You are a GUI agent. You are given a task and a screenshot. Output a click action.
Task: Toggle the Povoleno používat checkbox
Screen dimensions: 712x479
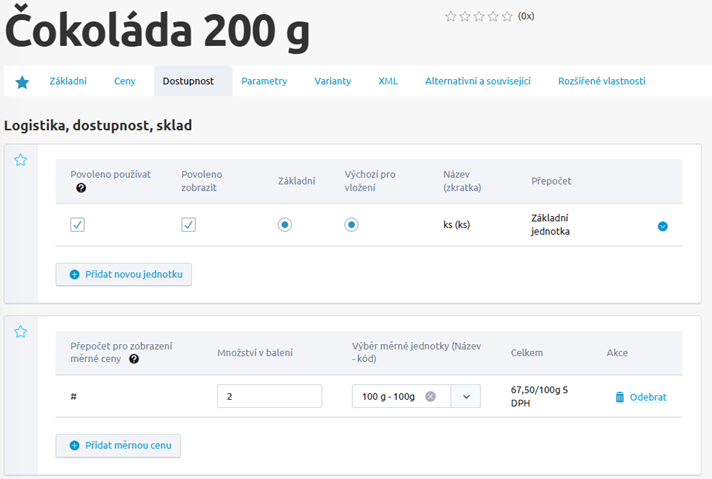(77, 225)
